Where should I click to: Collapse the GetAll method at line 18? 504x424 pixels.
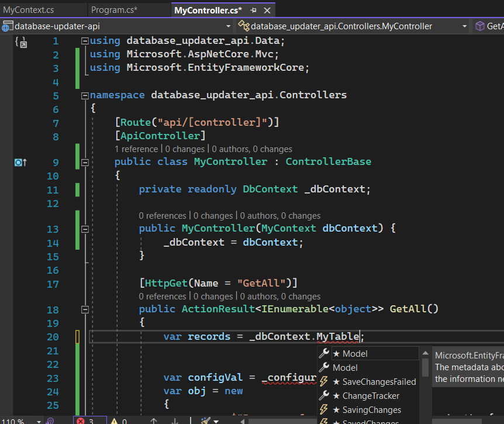point(85,309)
